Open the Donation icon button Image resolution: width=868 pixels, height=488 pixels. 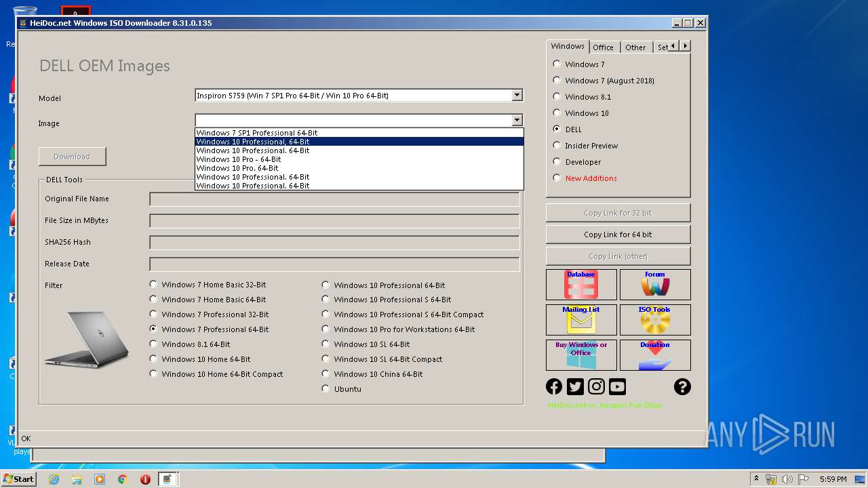pos(655,355)
